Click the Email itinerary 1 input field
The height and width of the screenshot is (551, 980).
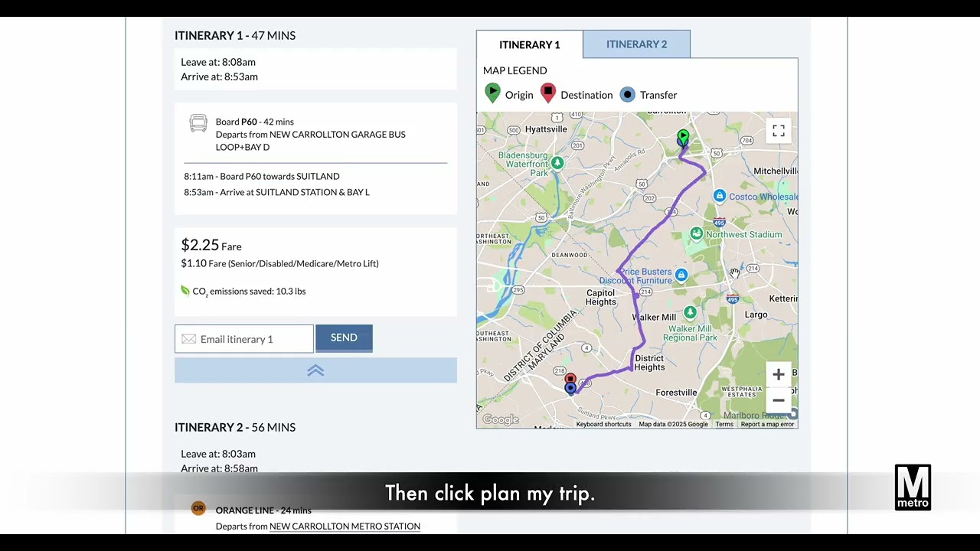[x=244, y=339]
